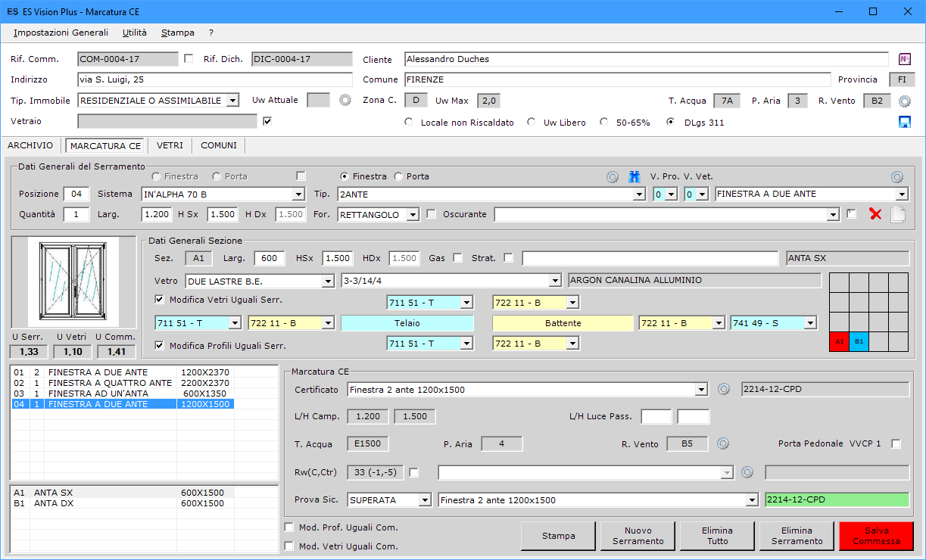Click the gear icon next to Uw Attuale
This screenshot has height=560, width=926.
(x=345, y=100)
